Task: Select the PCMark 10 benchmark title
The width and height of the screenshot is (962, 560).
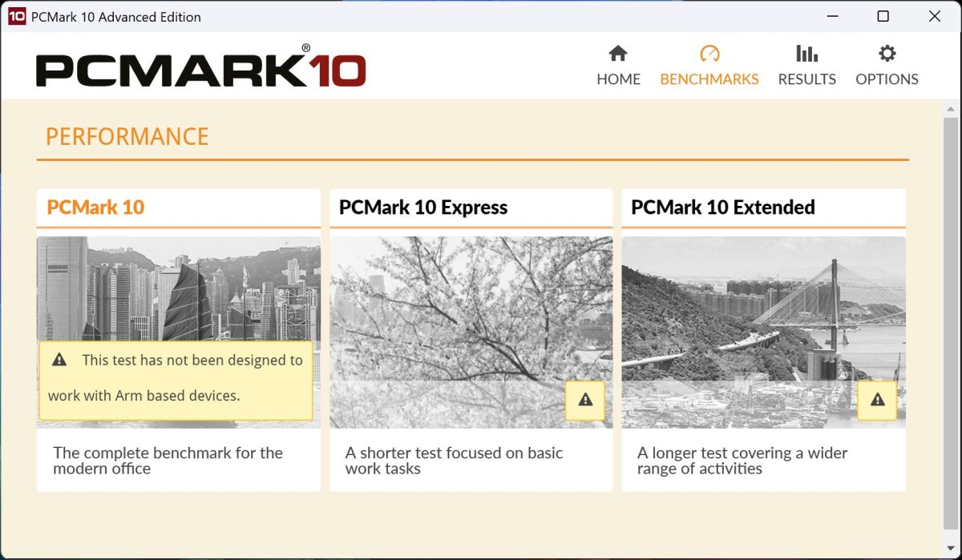Action: click(95, 207)
